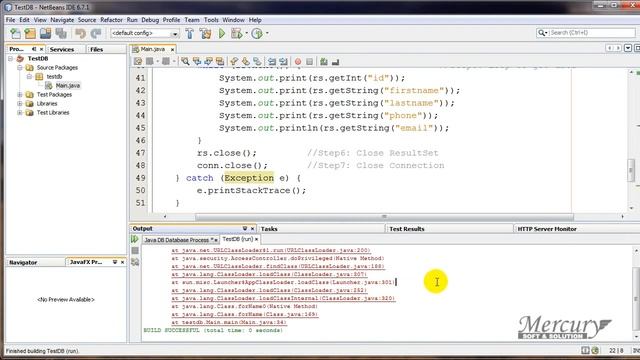The width and height of the screenshot is (640, 360).
Task: Switch to the Services tab
Action: (x=62, y=49)
